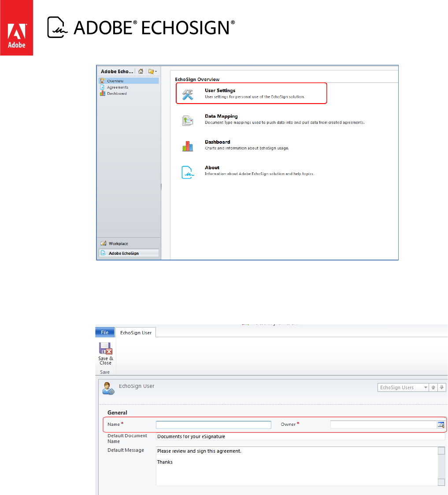Click the Agreements icon in left navigation
Viewport: 448px width, 495px height.
pos(102,87)
